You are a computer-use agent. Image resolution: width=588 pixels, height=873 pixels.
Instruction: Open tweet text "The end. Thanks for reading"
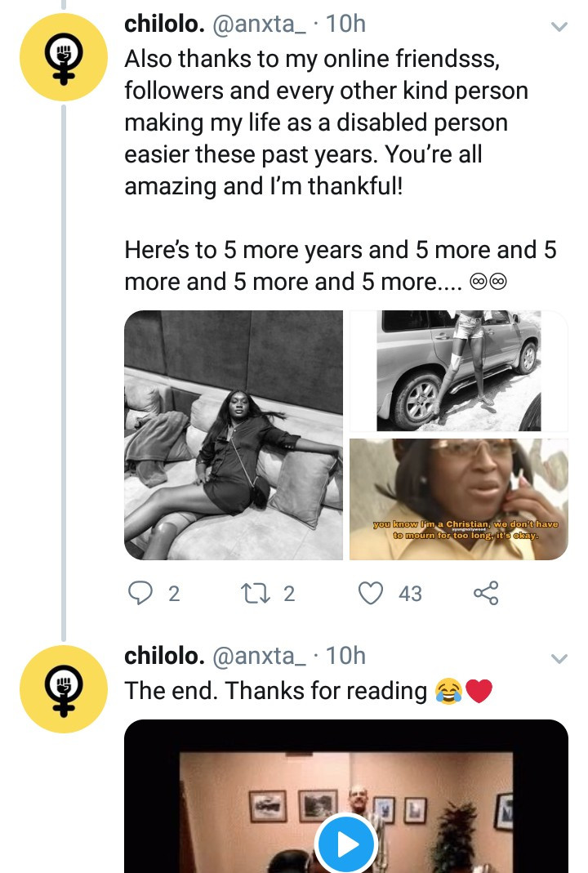click(275, 691)
